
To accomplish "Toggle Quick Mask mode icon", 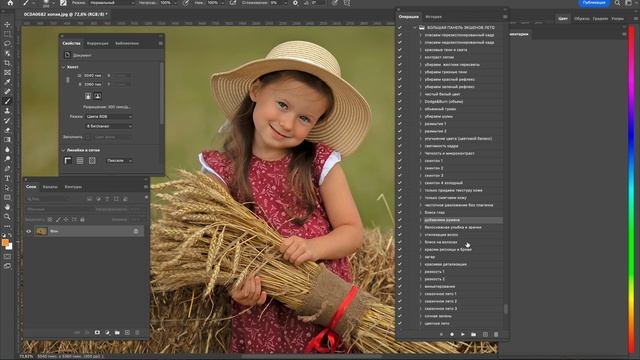I will (x=7, y=257).
